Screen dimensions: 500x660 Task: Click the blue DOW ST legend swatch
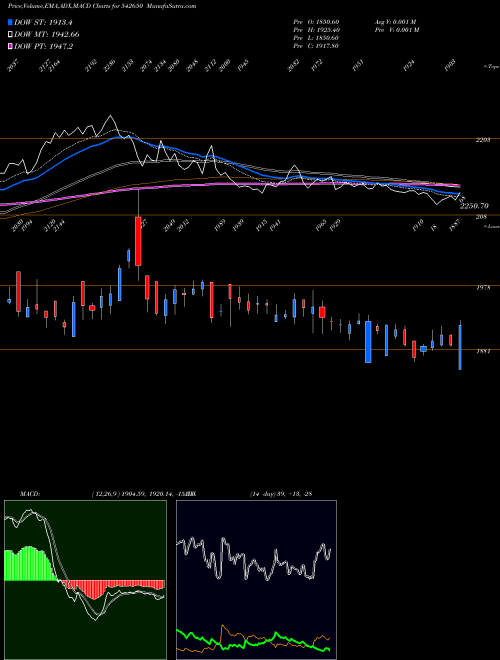coord(10,22)
